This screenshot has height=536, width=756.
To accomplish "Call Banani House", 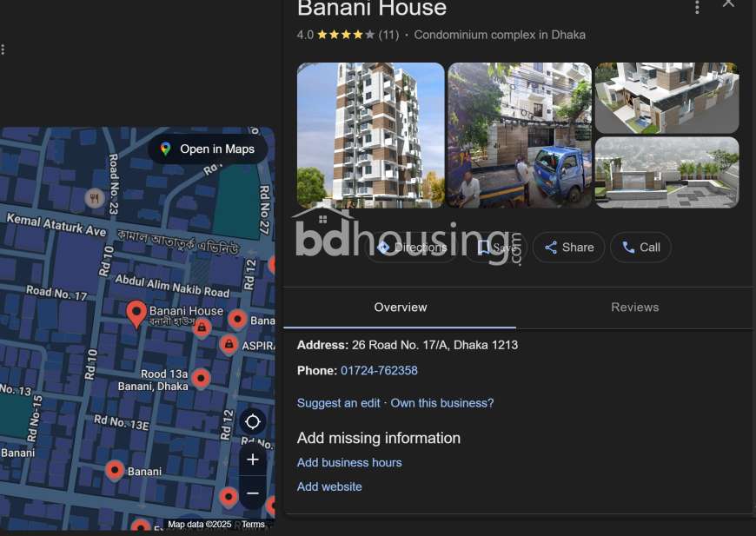I will point(640,248).
